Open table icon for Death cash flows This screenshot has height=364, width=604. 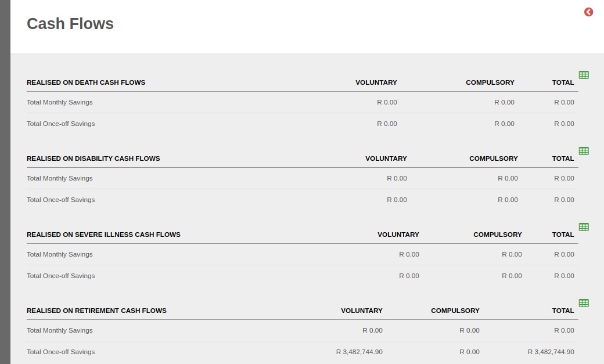pos(584,75)
